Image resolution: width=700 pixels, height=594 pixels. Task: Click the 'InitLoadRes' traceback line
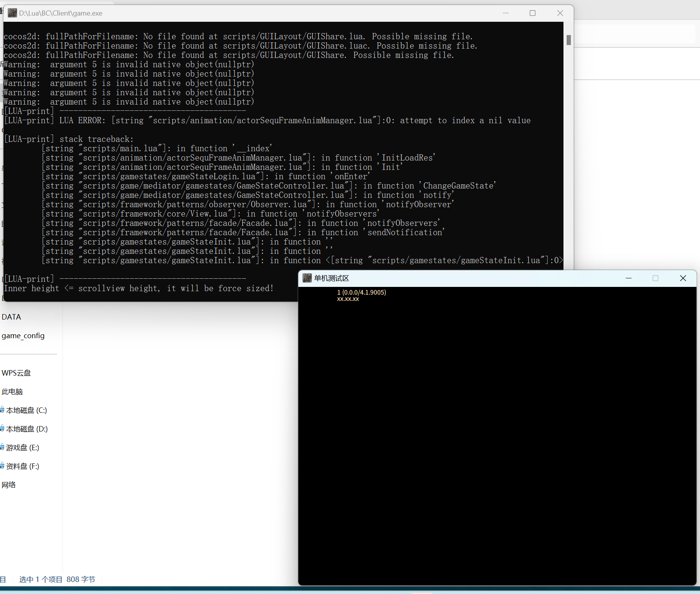238,158
